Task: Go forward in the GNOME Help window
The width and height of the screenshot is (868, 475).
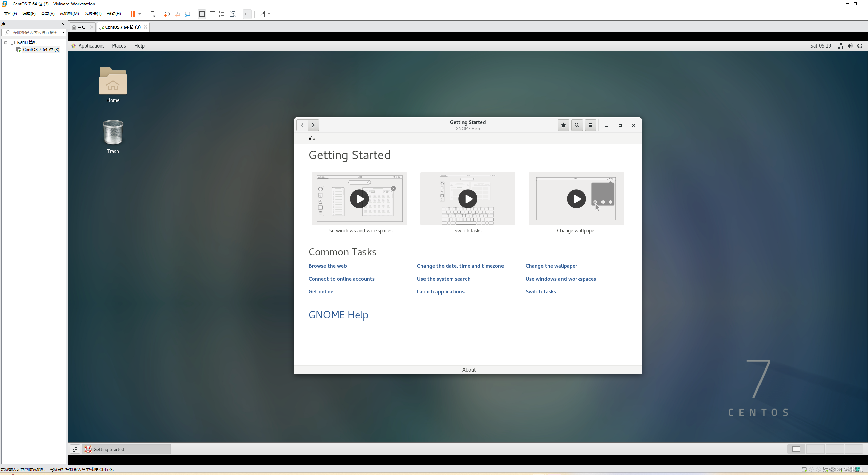Action: coord(313,125)
